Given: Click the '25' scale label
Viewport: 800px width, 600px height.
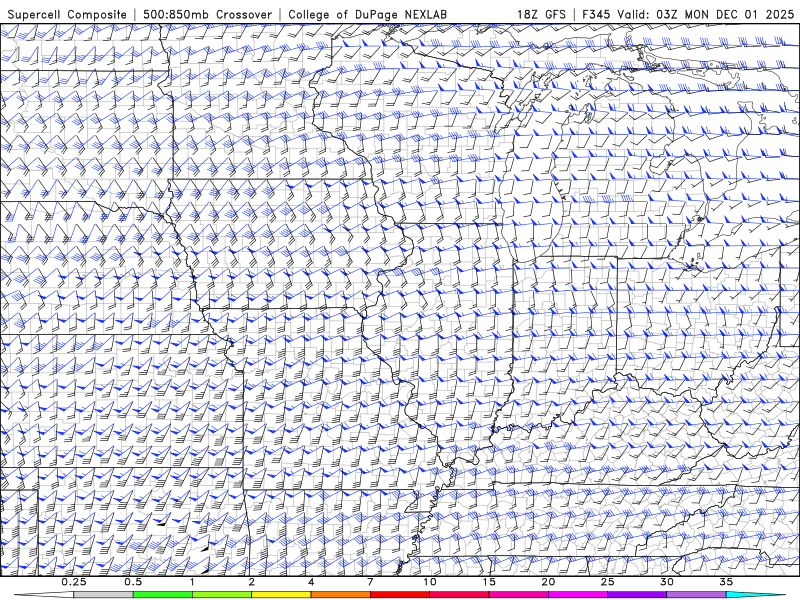Looking at the screenshot, I should pyautogui.click(x=608, y=582).
